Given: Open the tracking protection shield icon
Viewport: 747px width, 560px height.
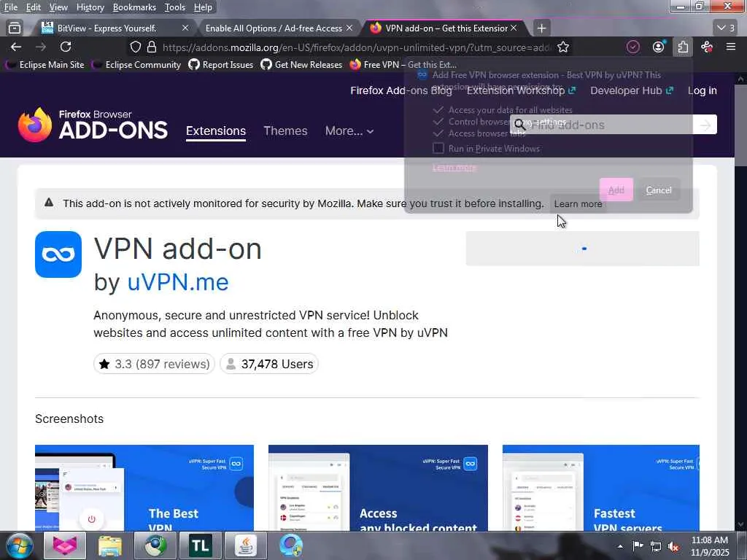Looking at the screenshot, I should [x=136, y=47].
